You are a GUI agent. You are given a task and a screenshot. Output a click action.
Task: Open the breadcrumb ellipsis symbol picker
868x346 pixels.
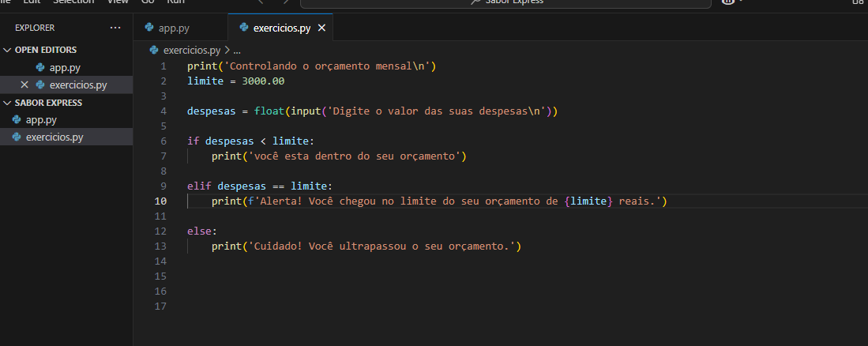coord(237,50)
